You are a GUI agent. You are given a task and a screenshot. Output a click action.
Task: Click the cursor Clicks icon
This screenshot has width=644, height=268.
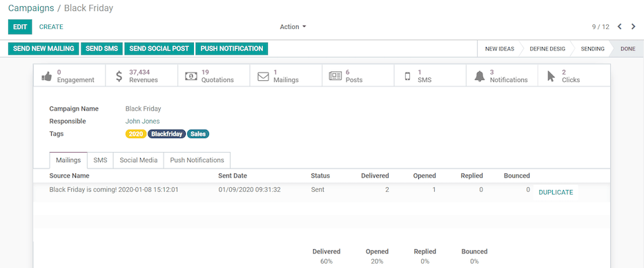coord(552,77)
